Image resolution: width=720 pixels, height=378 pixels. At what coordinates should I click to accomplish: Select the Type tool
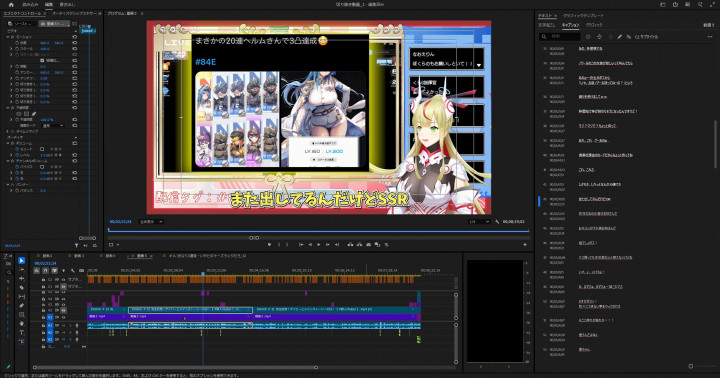[22, 333]
